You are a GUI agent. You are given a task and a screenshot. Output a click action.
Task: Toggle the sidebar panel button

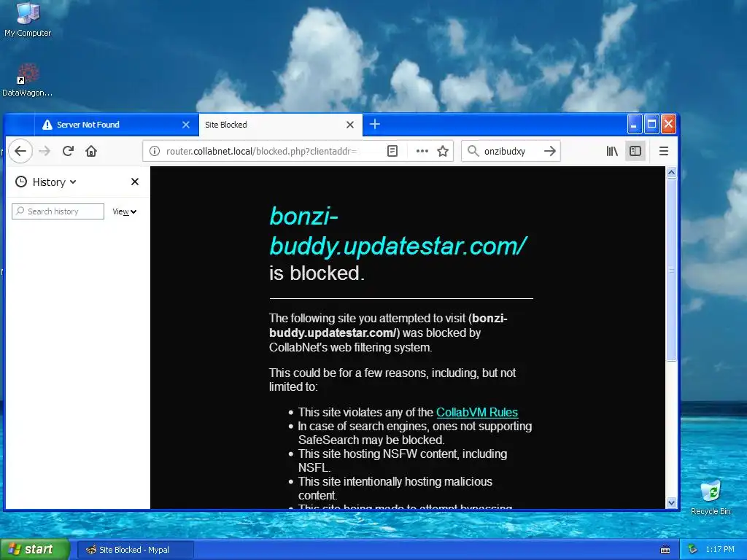635,151
